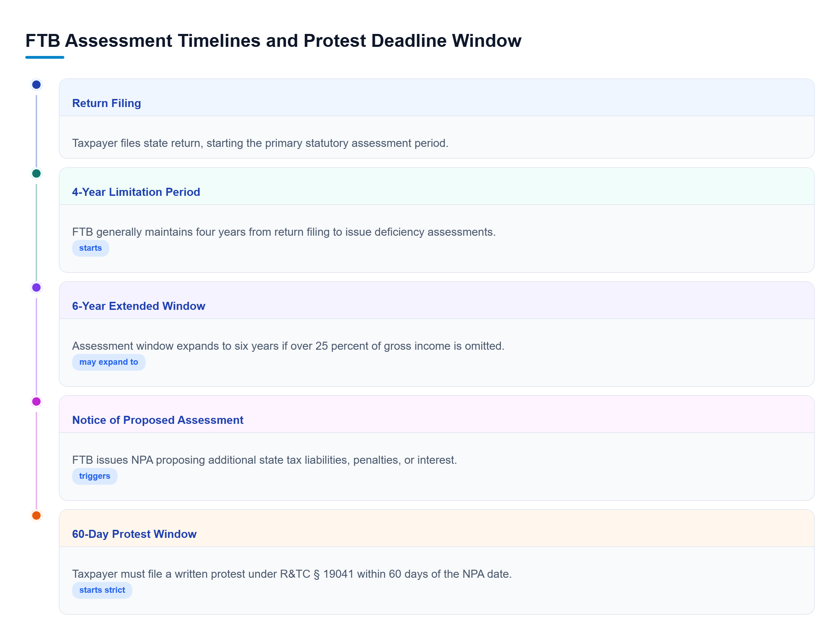Click the orange 60-Day Protest Window dot
This screenshot has height=640, width=840.
pos(36,515)
